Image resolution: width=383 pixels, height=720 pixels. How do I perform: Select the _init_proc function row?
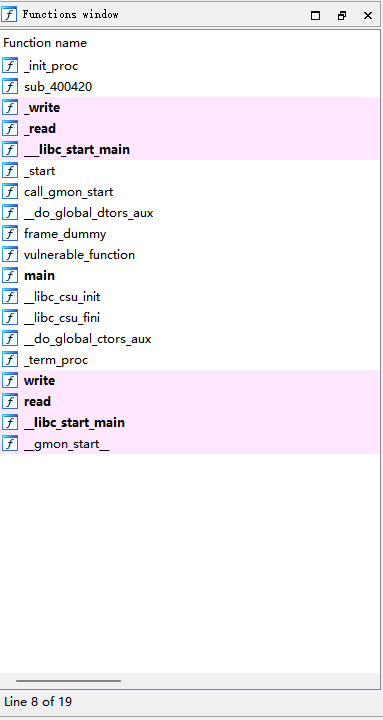coord(190,66)
